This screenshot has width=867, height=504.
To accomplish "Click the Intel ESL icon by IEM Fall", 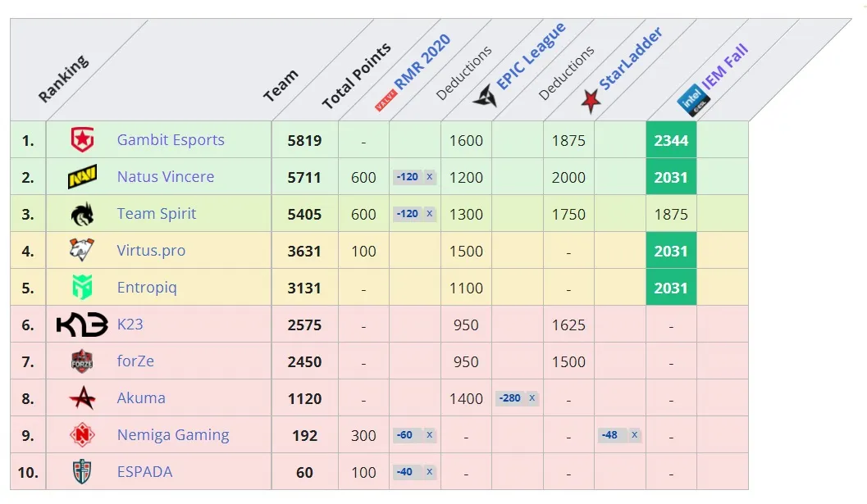I will point(693,101).
